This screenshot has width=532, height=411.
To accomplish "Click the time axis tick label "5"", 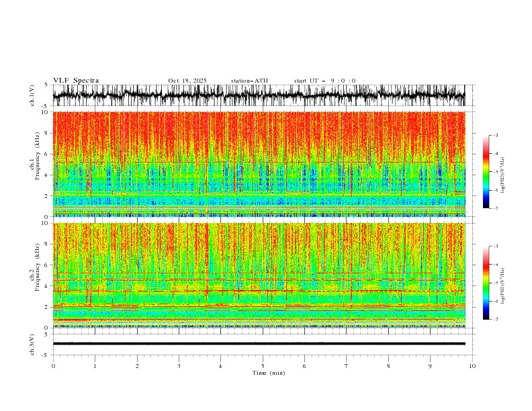I will 263,366.
